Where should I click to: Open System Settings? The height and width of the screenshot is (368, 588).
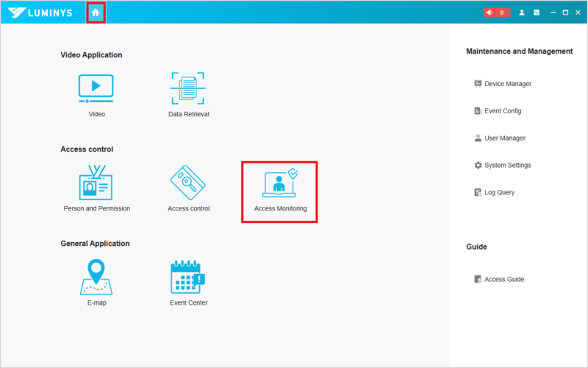[x=503, y=165]
